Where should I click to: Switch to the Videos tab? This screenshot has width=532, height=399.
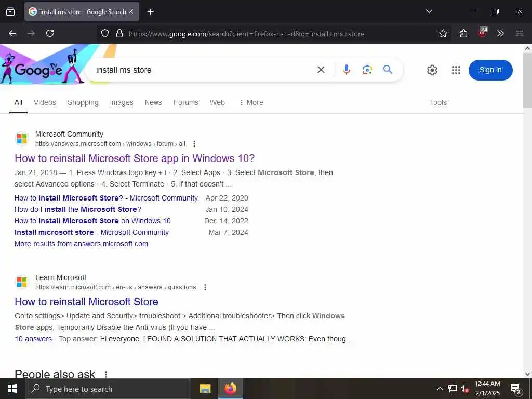pos(45,102)
